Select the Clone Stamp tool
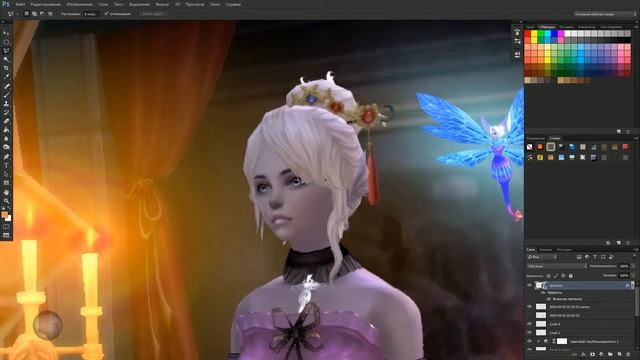This screenshot has width=640, height=360. 6,104
